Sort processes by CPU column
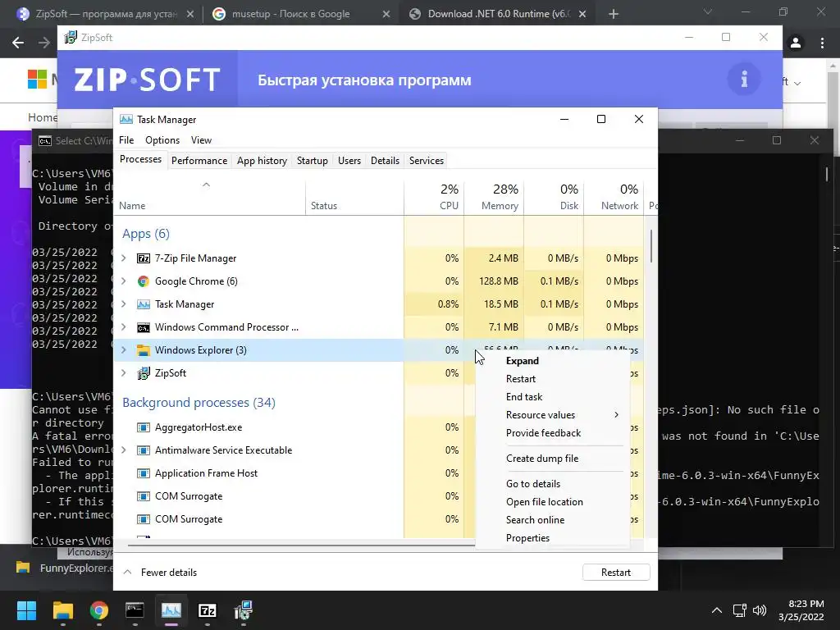Image resolution: width=840 pixels, height=630 pixels. click(x=434, y=197)
